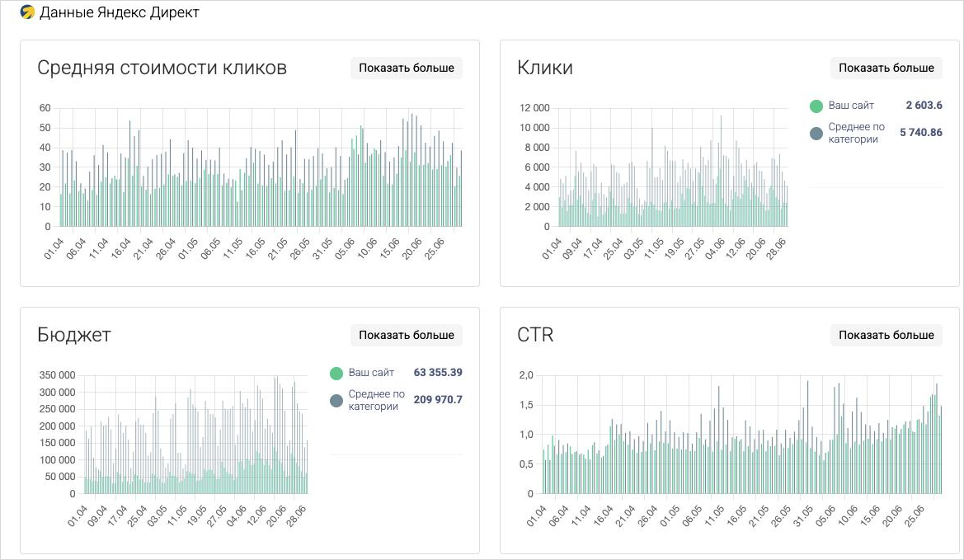Toggle Ваш сайт label in Бюджет legend
Image resolution: width=964 pixels, height=560 pixels.
coord(371,373)
